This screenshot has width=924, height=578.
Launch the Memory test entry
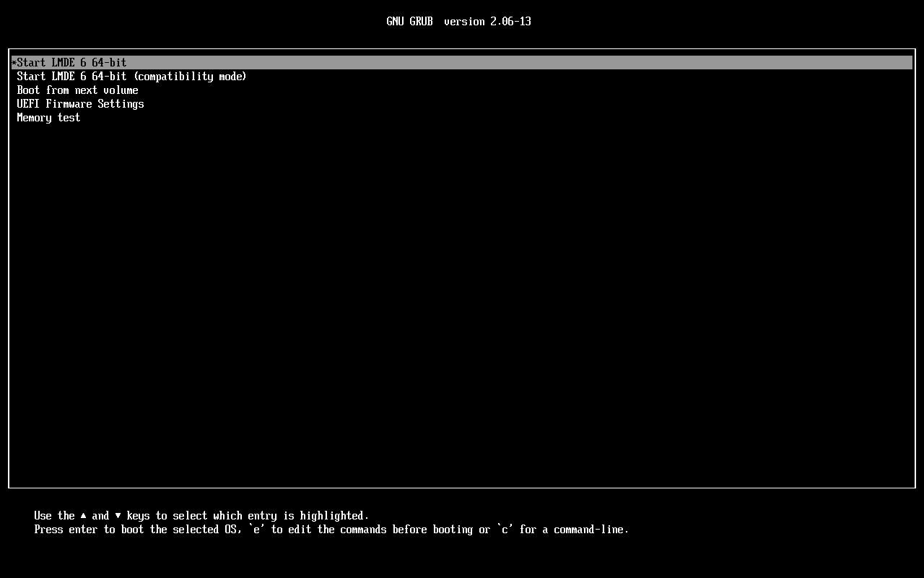[48, 117]
